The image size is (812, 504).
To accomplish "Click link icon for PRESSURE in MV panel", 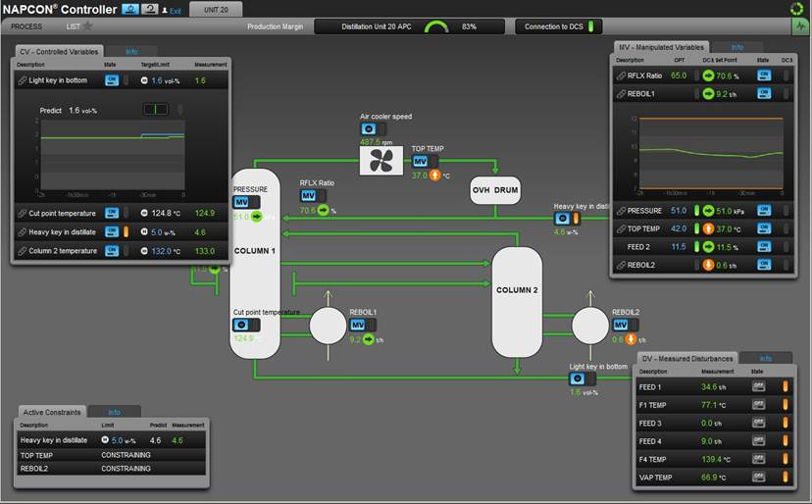I will [621, 211].
